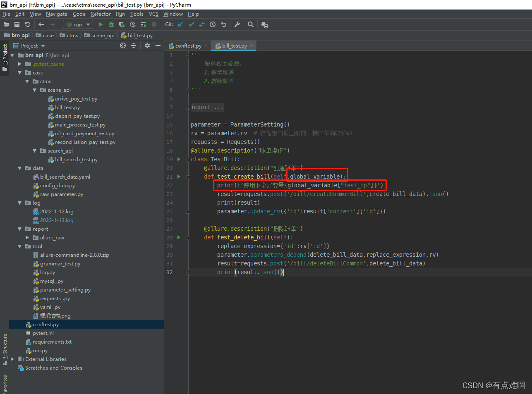Toggle the 1: Project side tool window

(5, 57)
